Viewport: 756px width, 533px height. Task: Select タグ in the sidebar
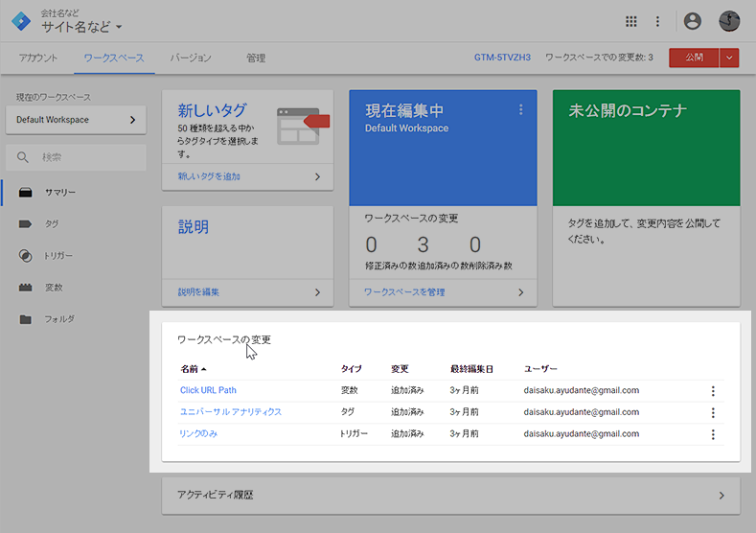click(x=52, y=223)
